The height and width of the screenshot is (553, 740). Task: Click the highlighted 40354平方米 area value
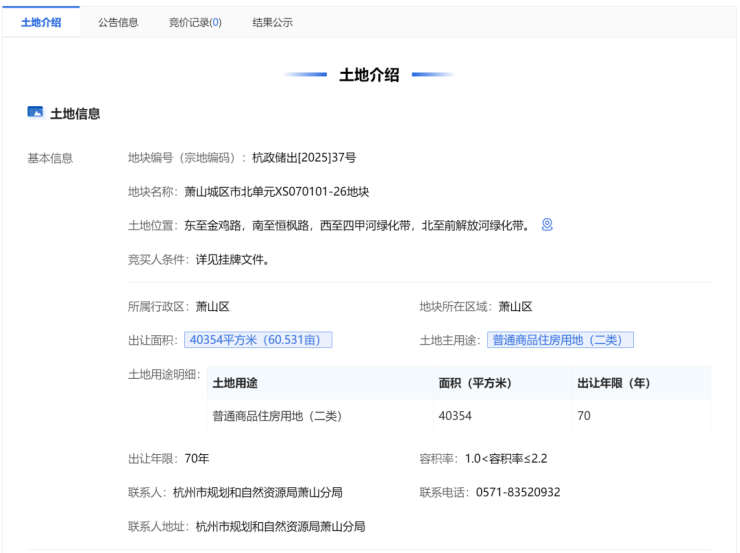(257, 340)
